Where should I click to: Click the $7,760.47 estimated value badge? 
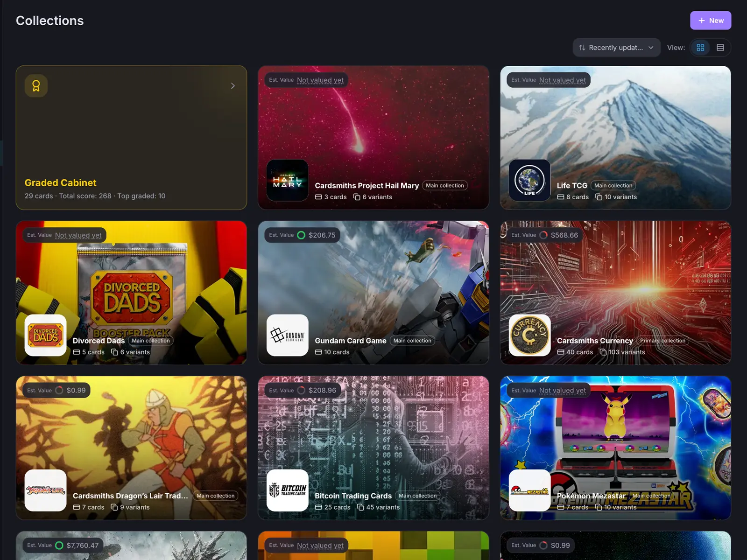[x=63, y=545]
